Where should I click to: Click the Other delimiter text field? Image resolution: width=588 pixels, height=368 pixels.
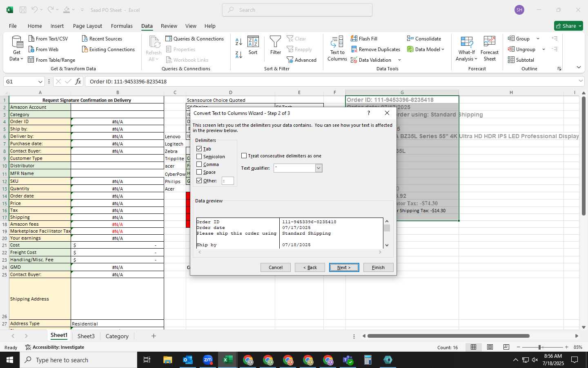click(227, 181)
